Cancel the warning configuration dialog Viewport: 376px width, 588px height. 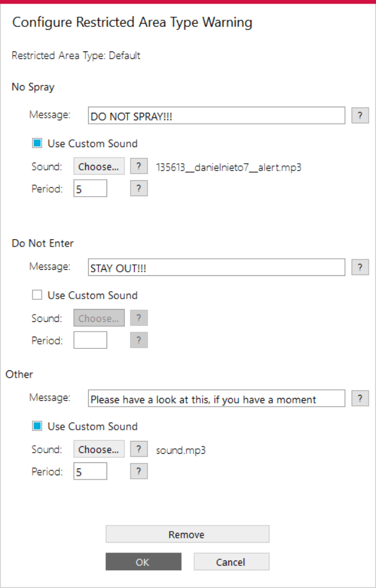tap(231, 562)
